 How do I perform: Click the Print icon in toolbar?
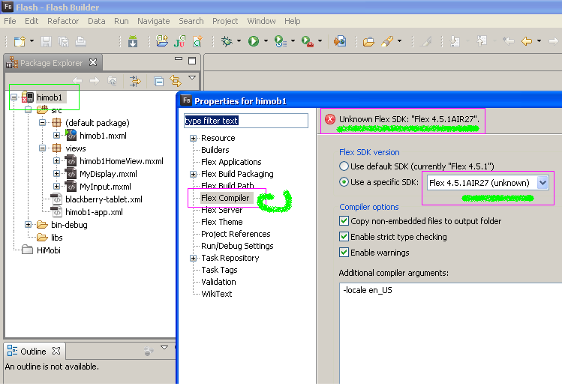click(80, 41)
